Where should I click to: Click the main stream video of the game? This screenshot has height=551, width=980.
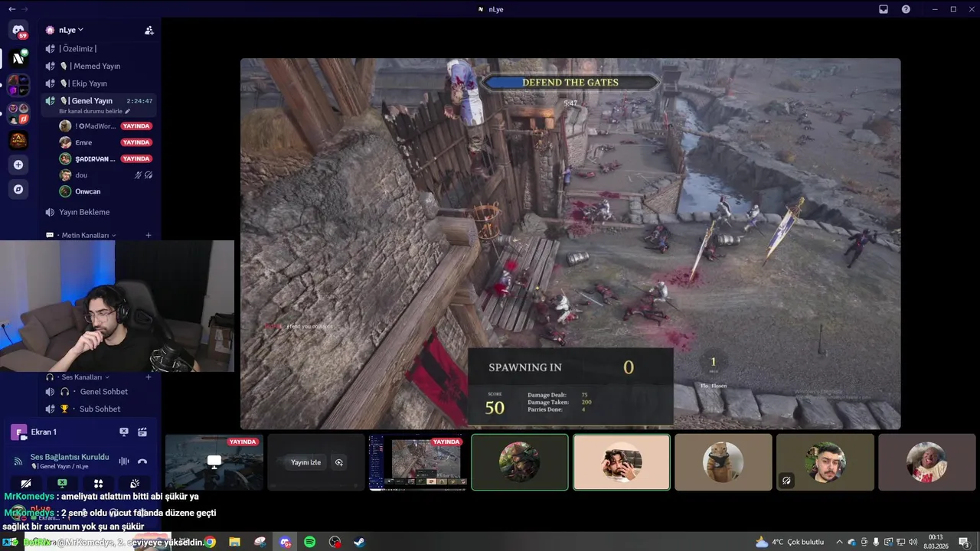(570, 244)
